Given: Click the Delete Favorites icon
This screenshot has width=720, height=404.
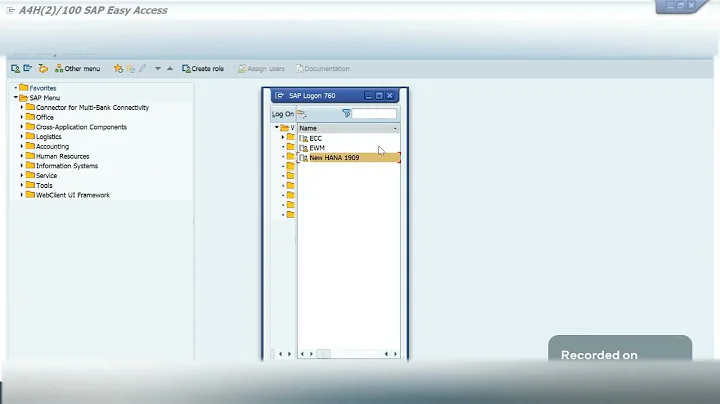Looking at the screenshot, I should [131, 69].
